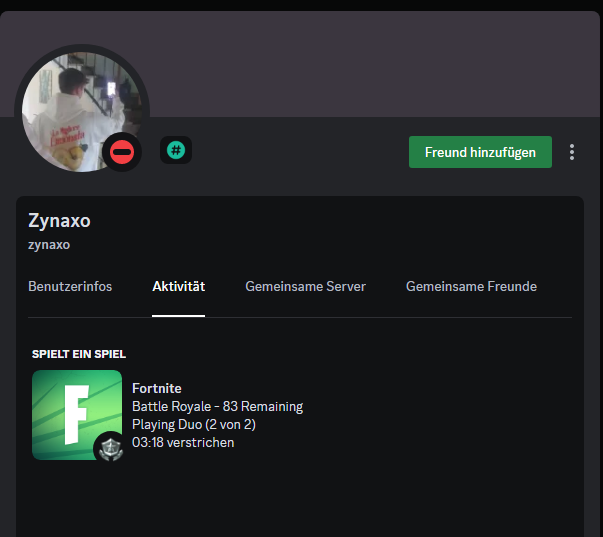Screen dimensions: 603x537
Task: Switch to the Benutzerinfos tab
Action: click(x=70, y=287)
